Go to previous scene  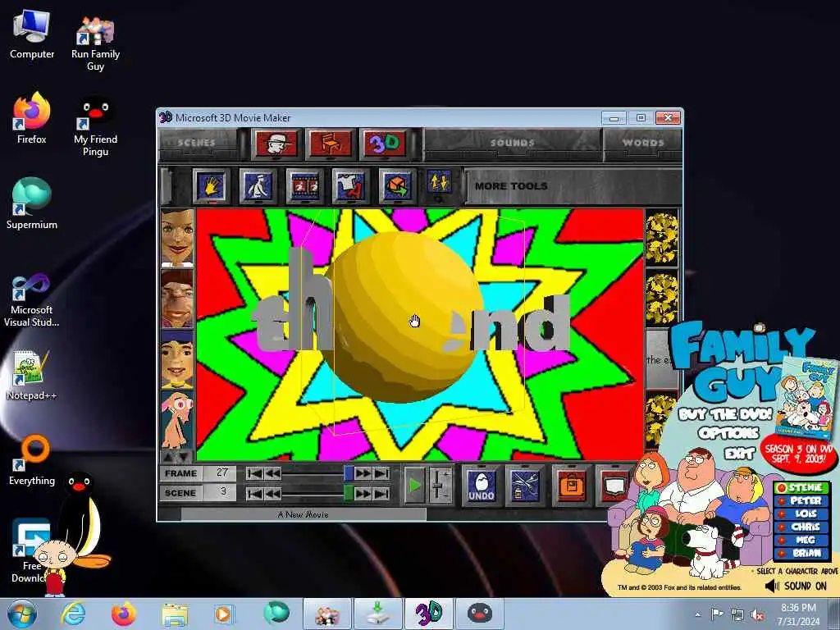[x=272, y=493]
